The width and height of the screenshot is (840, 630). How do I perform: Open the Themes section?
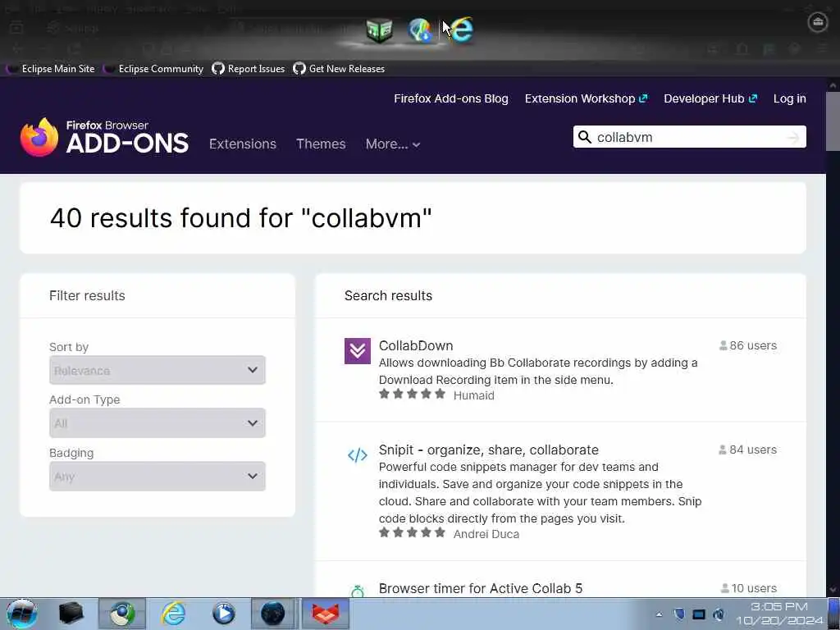pyautogui.click(x=321, y=144)
